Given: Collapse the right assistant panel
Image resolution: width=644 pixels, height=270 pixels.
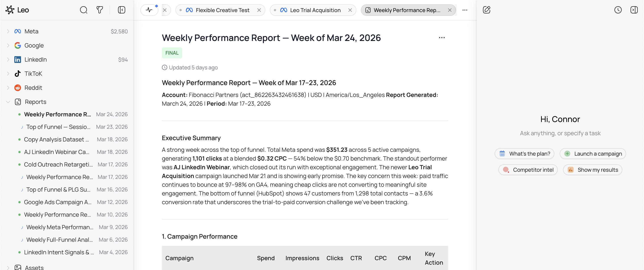Looking at the screenshot, I should pos(634,10).
